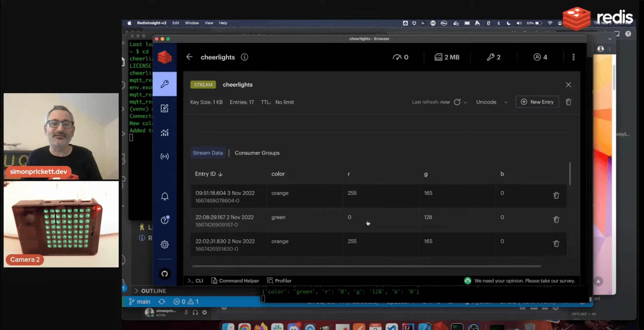Open the Pub/Sub antenna icon in sidebar
Image resolution: width=644 pixels, height=330 pixels.
[x=164, y=156]
